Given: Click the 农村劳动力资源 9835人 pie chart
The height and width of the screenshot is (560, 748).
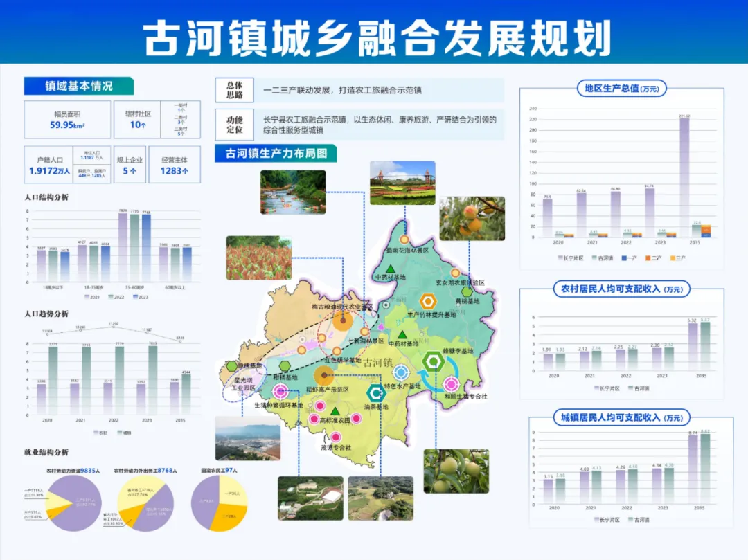Looking at the screenshot, I should [73, 503].
